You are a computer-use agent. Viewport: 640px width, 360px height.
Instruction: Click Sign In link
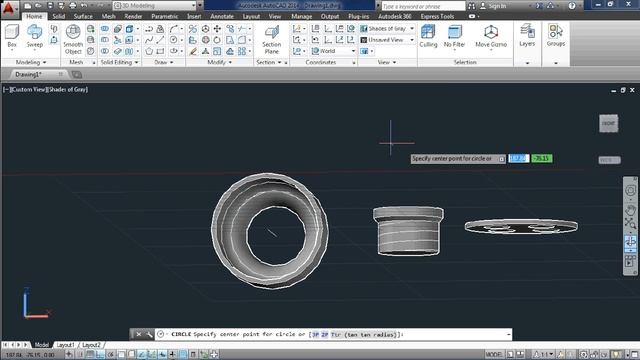tap(497, 6)
